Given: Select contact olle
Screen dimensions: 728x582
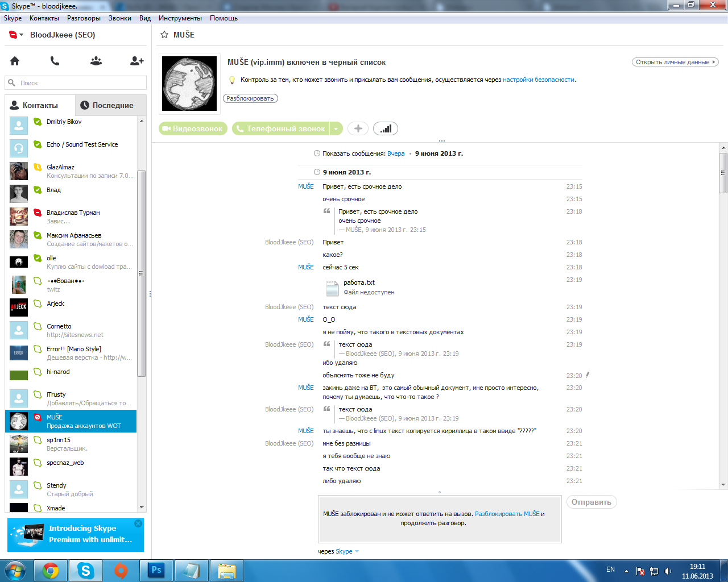Looking at the screenshot, I should pyautogui.click(x=71, y=262).
